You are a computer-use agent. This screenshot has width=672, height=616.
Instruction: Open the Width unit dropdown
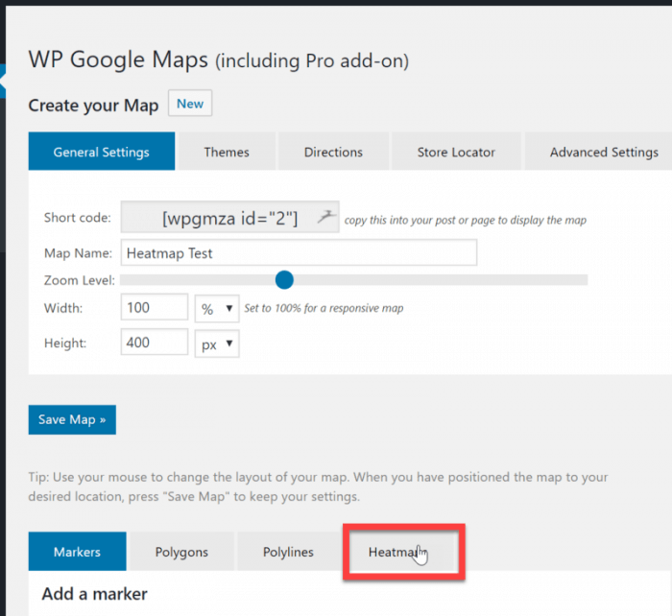217,308
